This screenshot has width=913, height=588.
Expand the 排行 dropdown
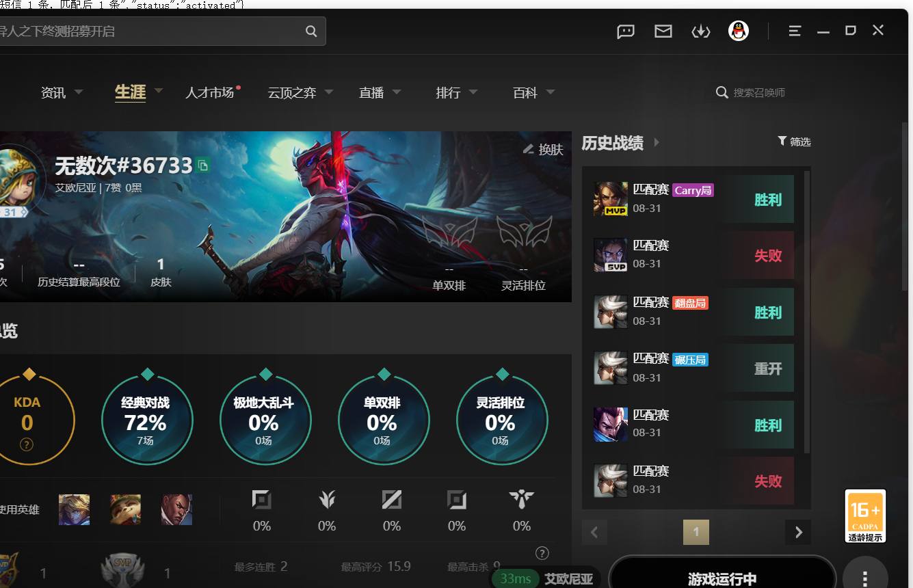[x=473, y=92]
